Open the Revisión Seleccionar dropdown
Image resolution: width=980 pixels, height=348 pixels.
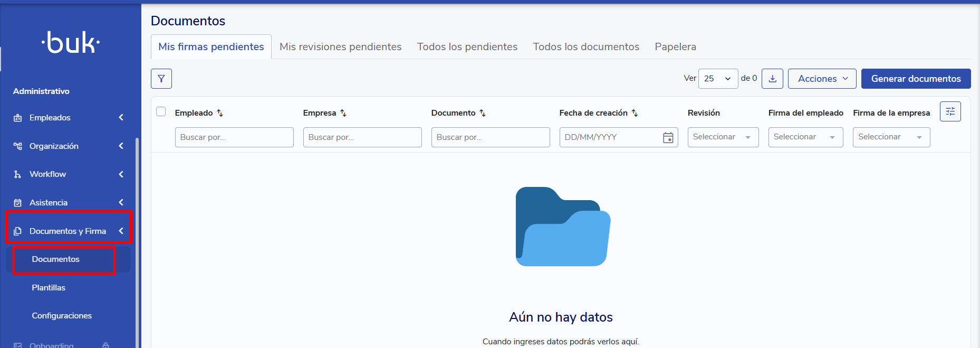click(723, 137)
